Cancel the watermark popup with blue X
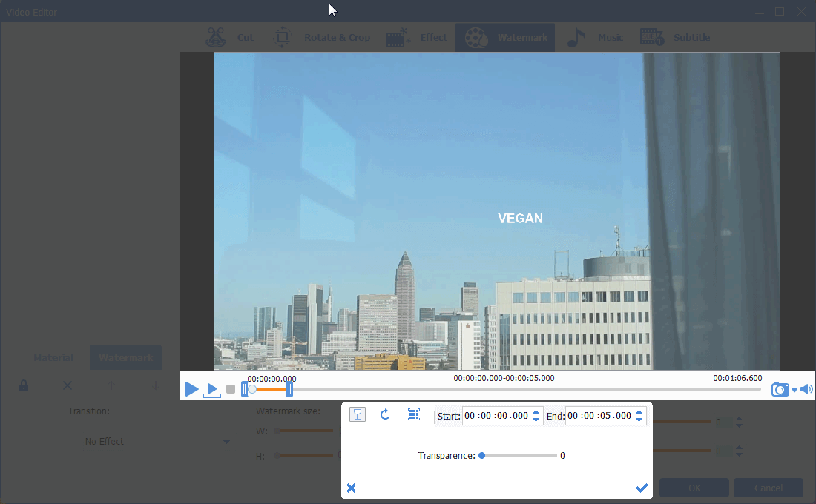Viewport: 816px width, 504px height. (x=352, y=488)
